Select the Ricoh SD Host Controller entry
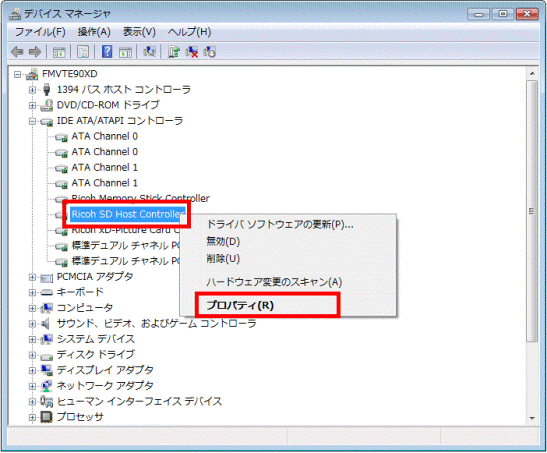Image resolution: width=547 pixels, height=453 pixels. click(128, 214)
